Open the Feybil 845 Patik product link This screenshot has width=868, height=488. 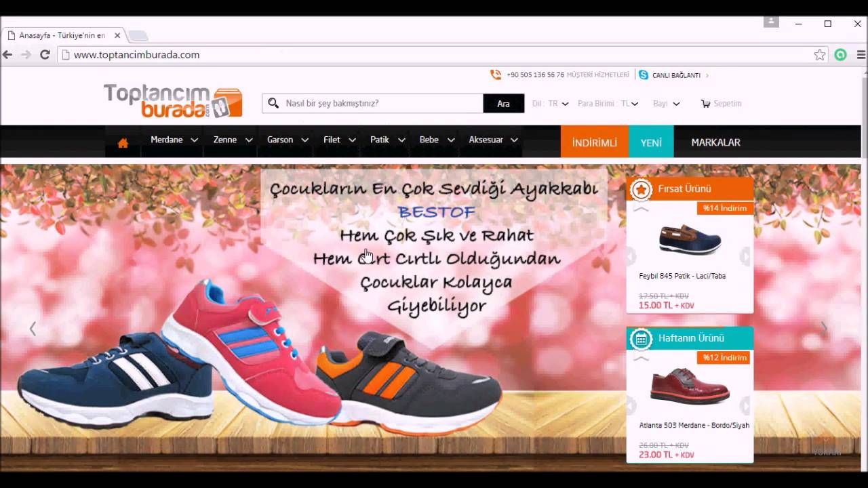tap(682, 276)
